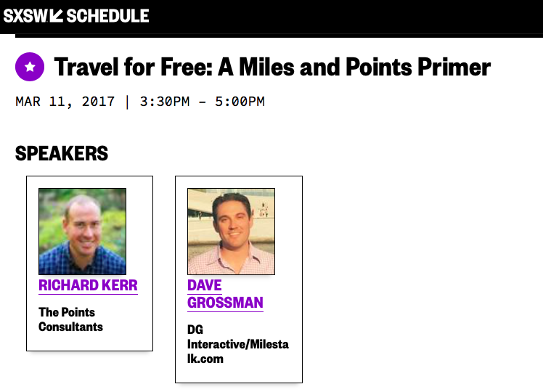This screenshot has width=543, height=392.
Task: Open Dave Grossman's profile photo
Action: point(231,232)
